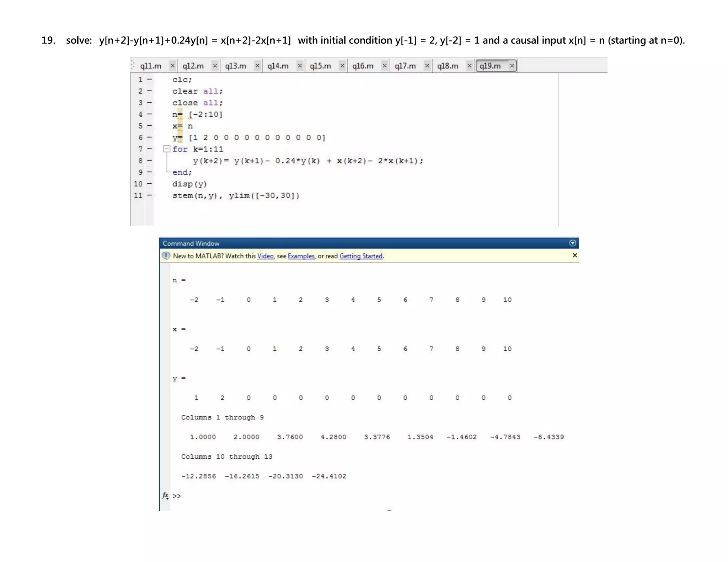Close the q17.m tab
728x562 pixels.
click(x=427, y=66)
